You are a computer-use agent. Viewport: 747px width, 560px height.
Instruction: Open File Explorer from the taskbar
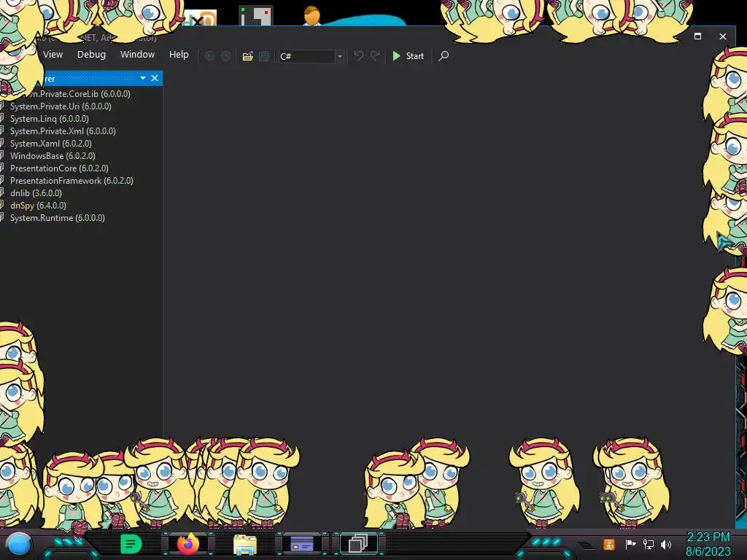click(245, 545)
